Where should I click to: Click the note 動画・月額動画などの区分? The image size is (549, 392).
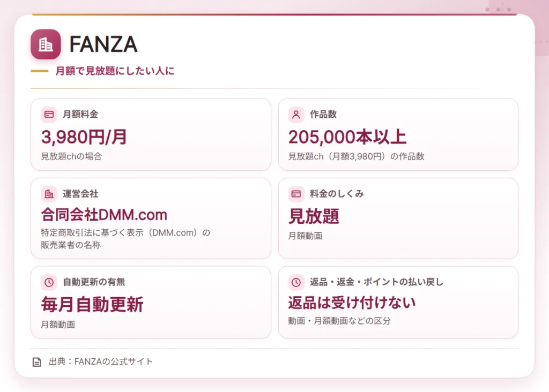pyautogui.click(x=339, y=321)
